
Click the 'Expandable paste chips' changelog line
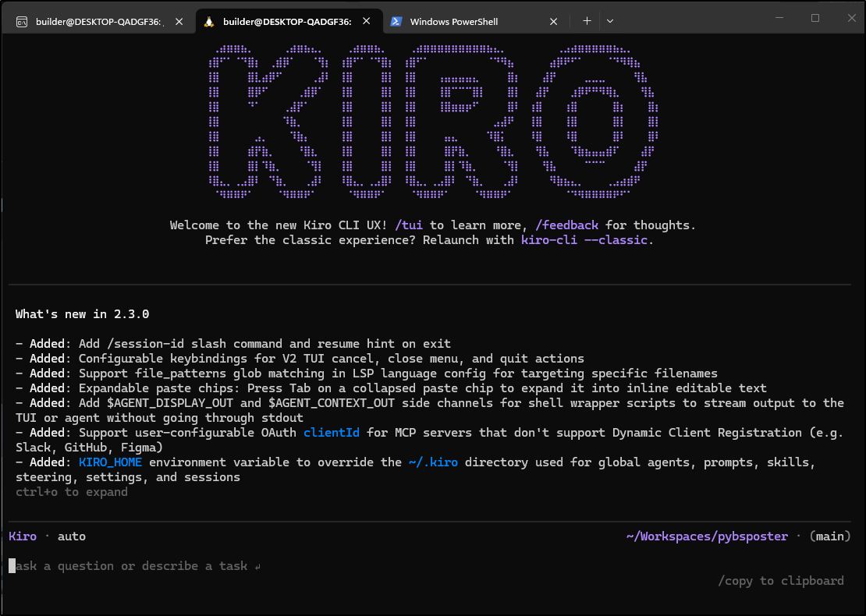(391, 388)
